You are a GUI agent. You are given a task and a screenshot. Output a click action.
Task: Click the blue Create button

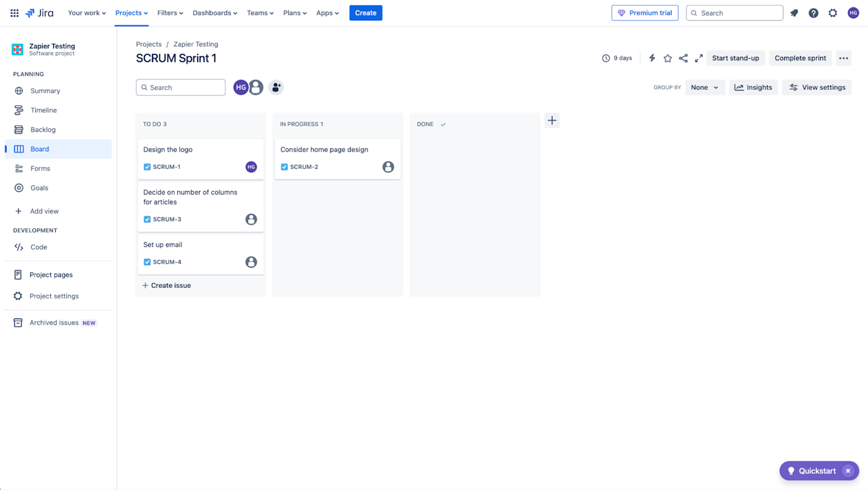click(366, 13)
